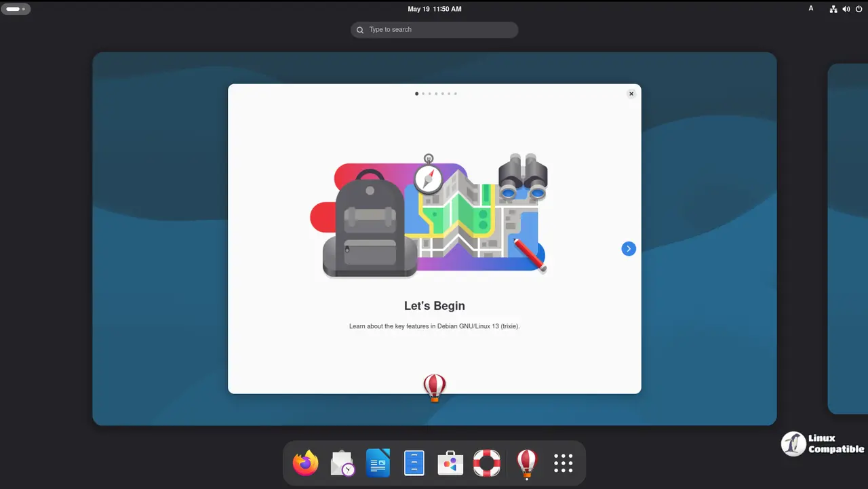Switch to the workspace thumbnail on the right

click(x=847, y=238)
